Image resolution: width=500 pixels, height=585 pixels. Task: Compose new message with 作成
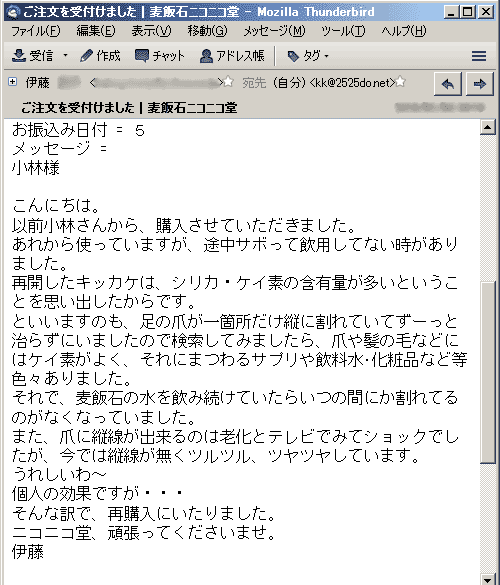[100, 56]
